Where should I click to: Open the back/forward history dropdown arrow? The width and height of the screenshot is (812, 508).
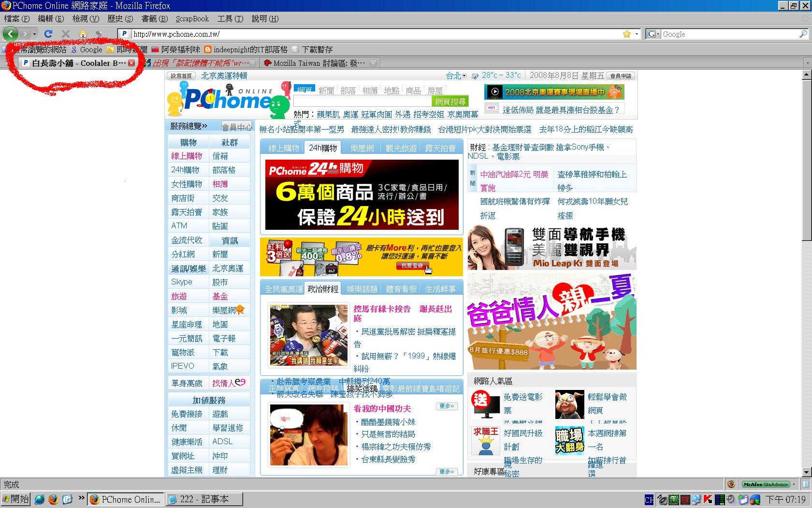[34, 34]
